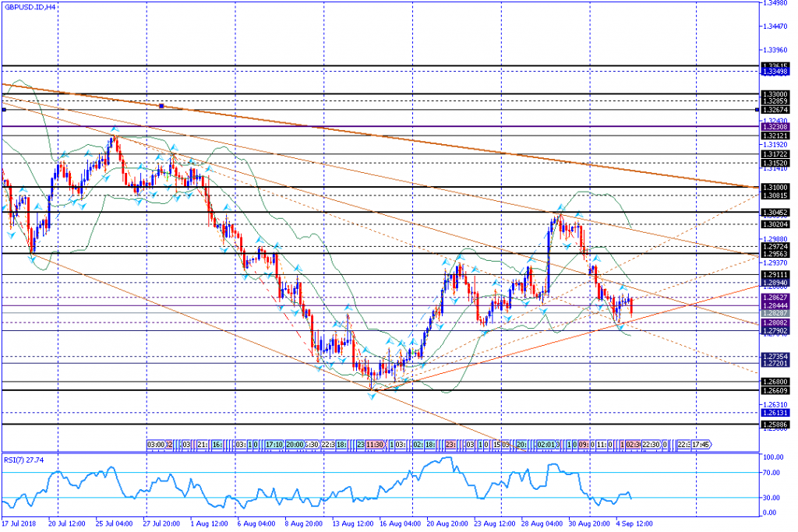
Task: Select the 1.27902 price level tag
Action: (x=774, y=330)
